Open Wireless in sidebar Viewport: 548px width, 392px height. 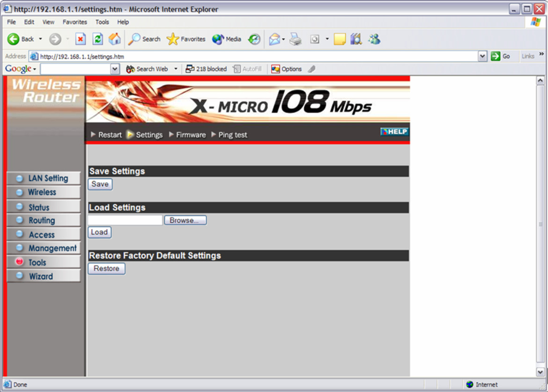click(44, 192)
